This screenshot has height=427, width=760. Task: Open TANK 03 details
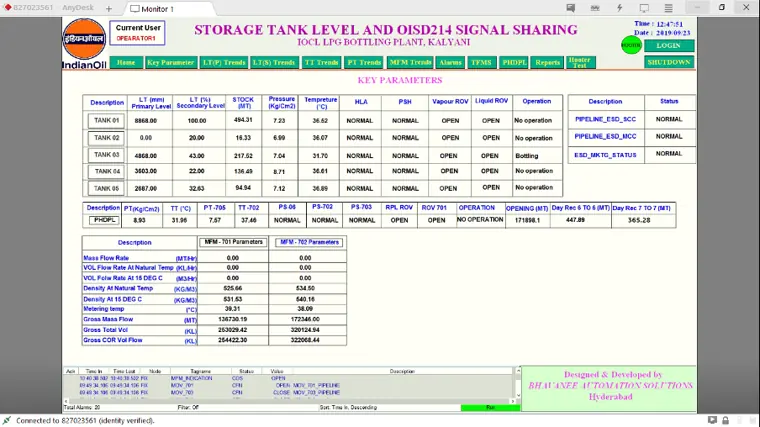[x=106, y=155]
